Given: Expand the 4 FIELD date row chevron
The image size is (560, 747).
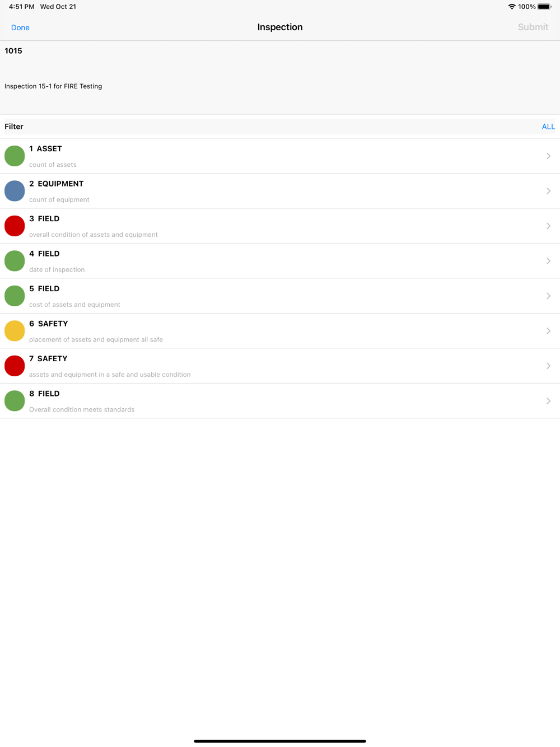Looking at the screenshot, I should point(548,261).
